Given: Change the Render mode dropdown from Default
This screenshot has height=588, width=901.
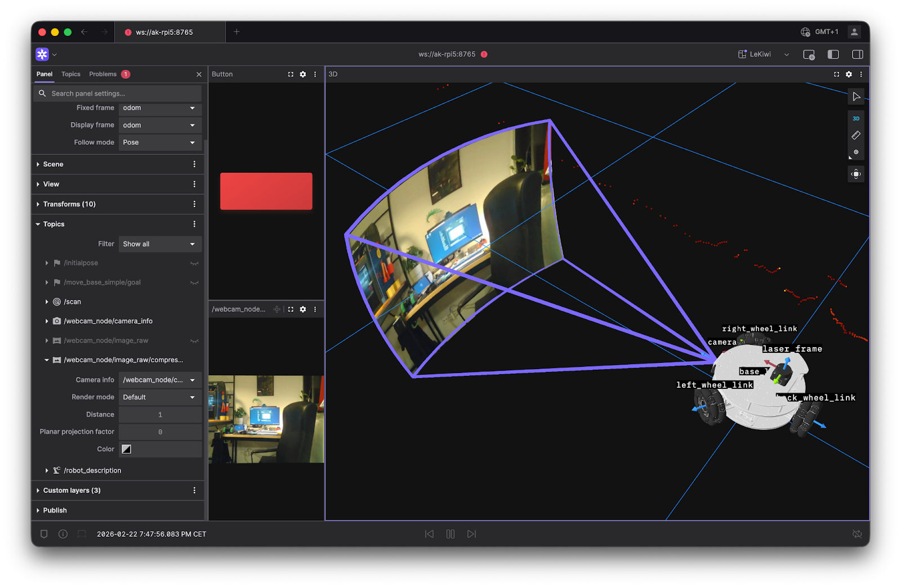Looking at the screenshot, I should pos(160,397).
